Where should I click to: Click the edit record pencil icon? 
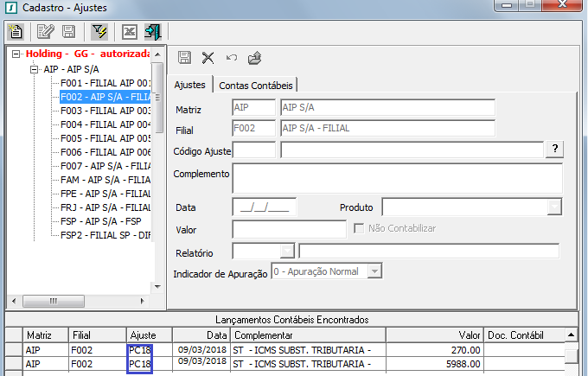click(46, 32)
